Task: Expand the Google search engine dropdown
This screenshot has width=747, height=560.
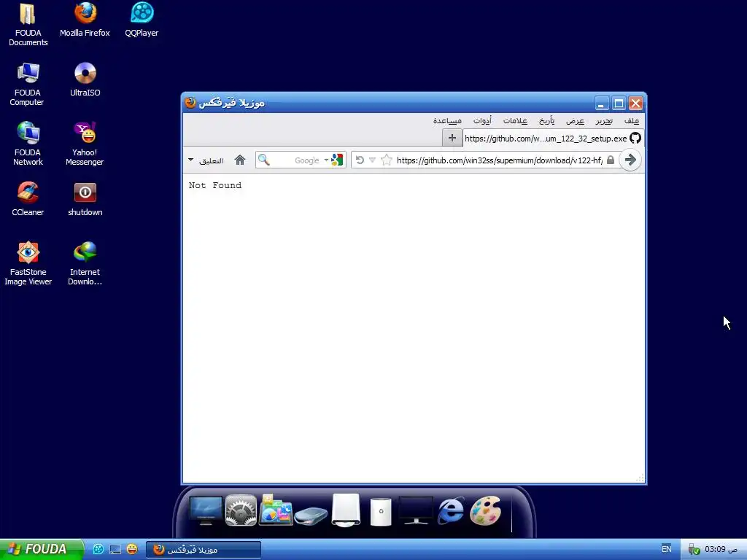Action: [x=326, y=160]
